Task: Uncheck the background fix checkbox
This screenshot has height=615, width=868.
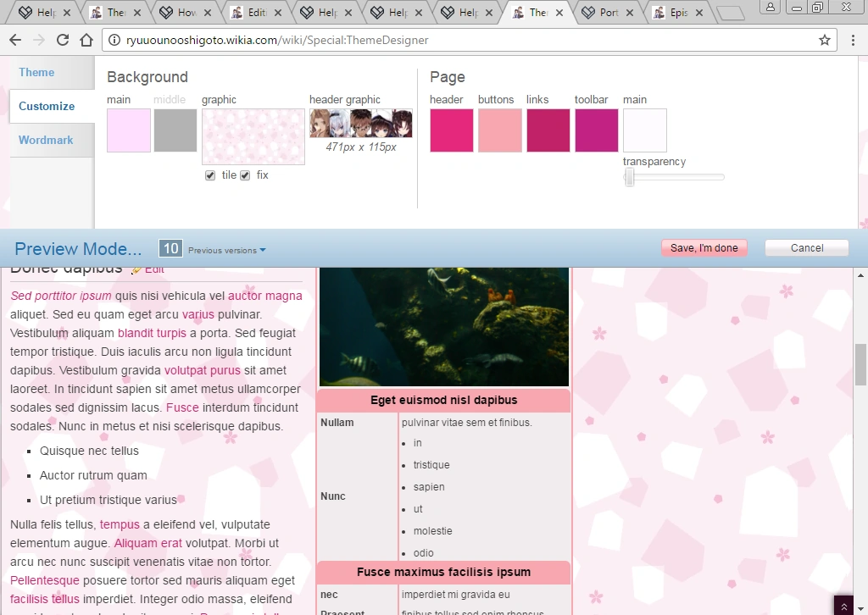Action: 245,175
